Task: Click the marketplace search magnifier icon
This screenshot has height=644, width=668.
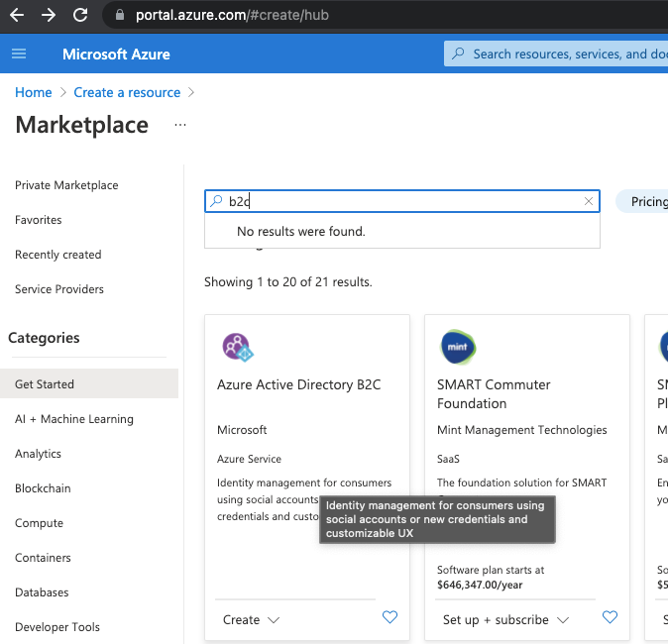Action: tap(216, 200)
